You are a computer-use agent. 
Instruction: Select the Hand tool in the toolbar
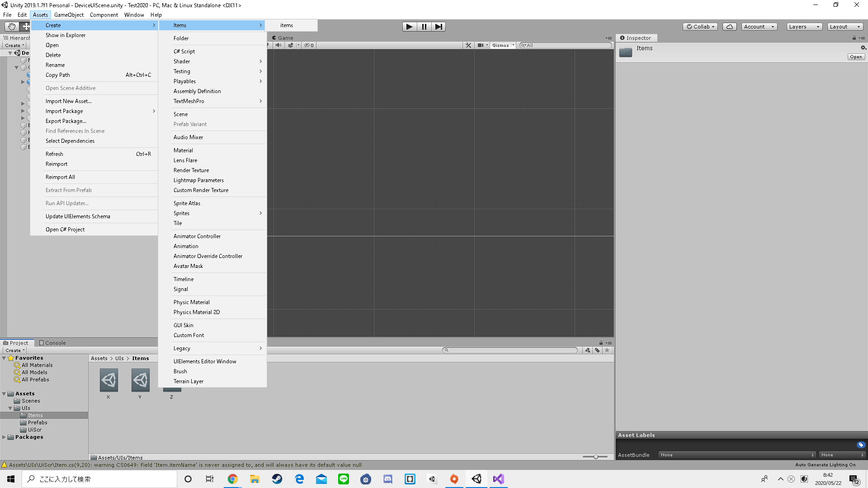tap(11, 26)
